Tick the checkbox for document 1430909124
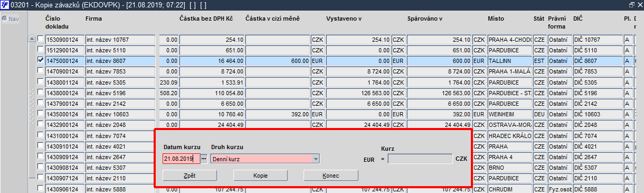 pyautogui.click(x=40, y=157)
